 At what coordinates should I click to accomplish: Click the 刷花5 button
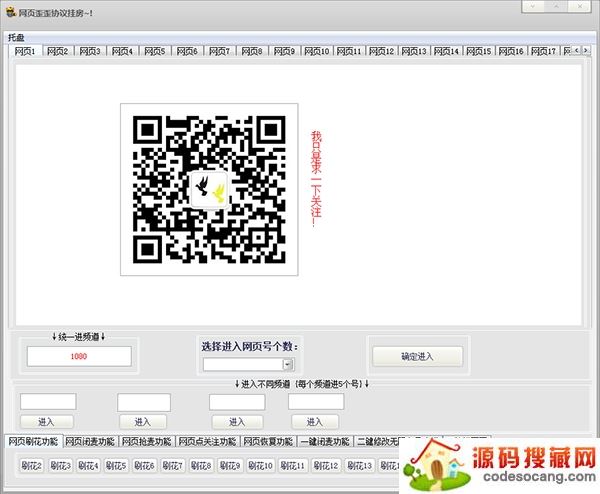(x=116, y=466)
